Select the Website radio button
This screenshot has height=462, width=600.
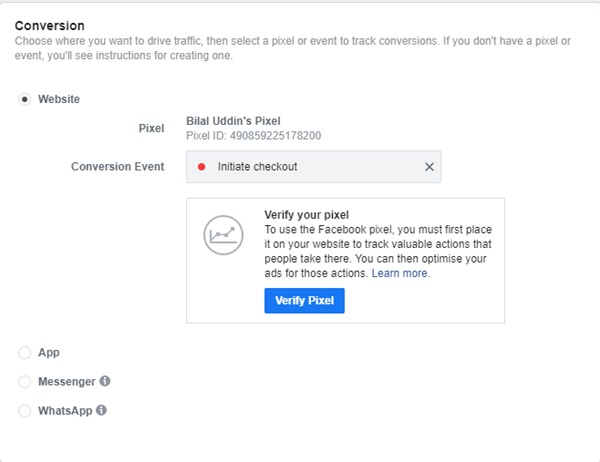pos(24,100)
